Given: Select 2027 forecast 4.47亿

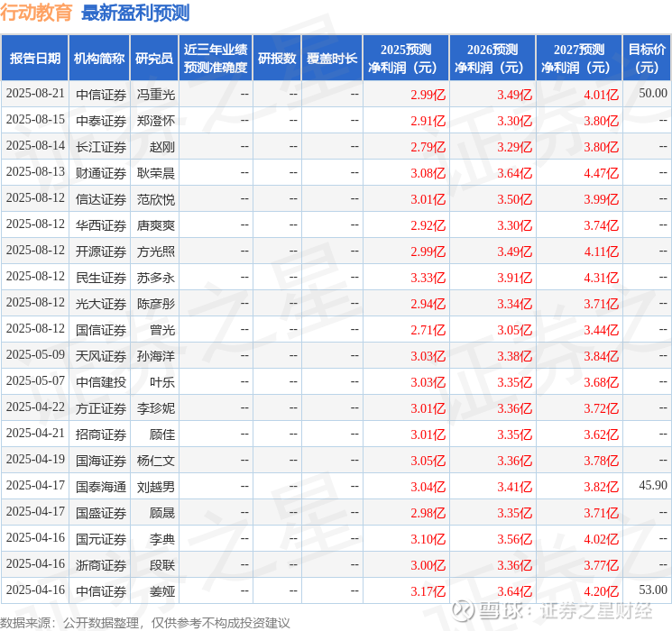Looking at the screenshot, I should (x=602, y=173).
